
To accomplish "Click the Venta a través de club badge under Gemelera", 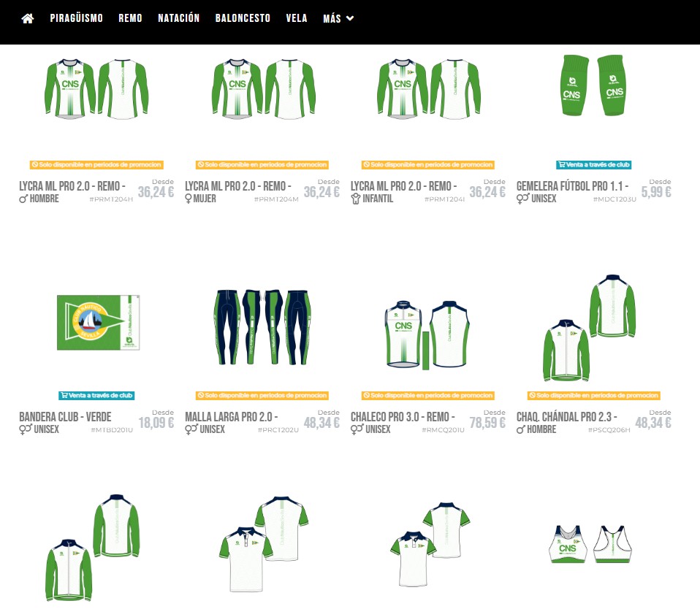I will (593, 164).
